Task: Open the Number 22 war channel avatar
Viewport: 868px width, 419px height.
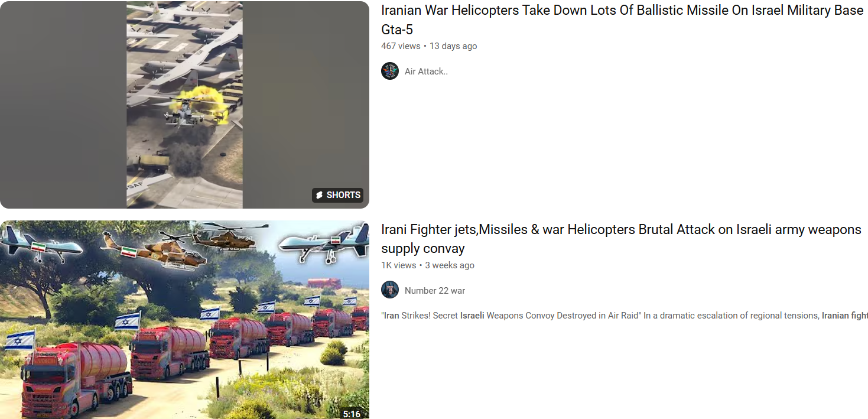Action: point(390,290)
